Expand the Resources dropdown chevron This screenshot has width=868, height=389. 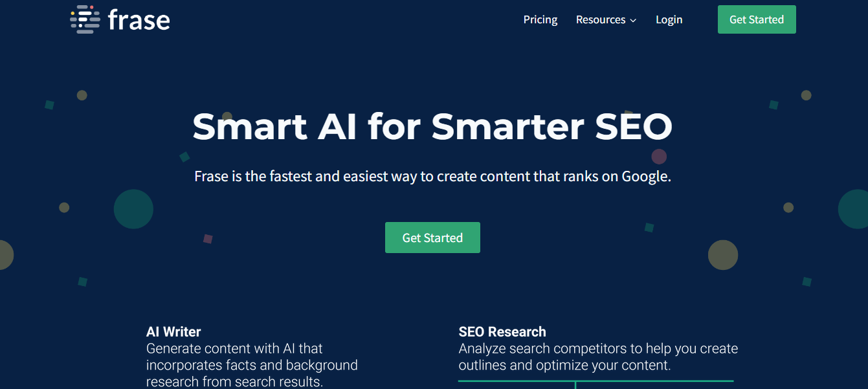633,21
